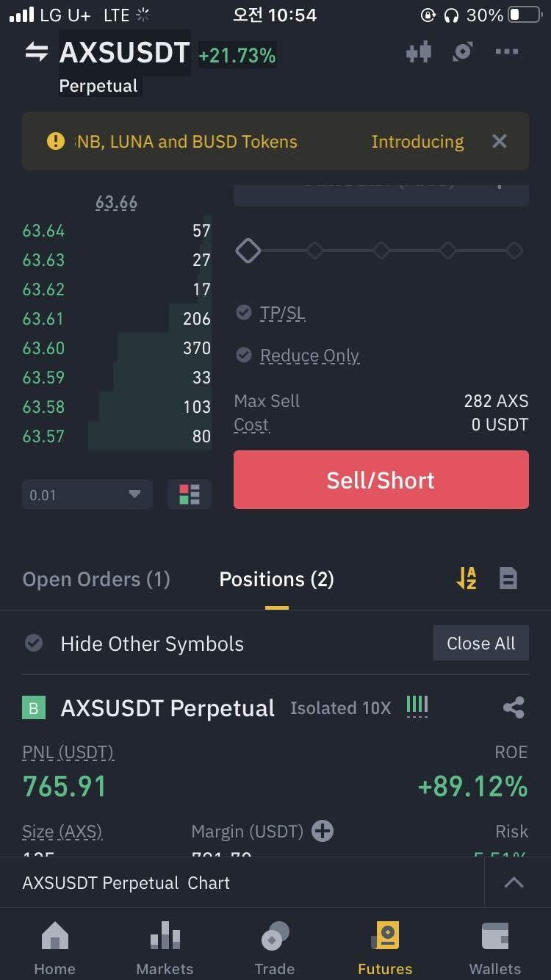Viewport: 551px width, 980px height.
Task: Sort positions with the A-Z icon
Action: point(467,579)
